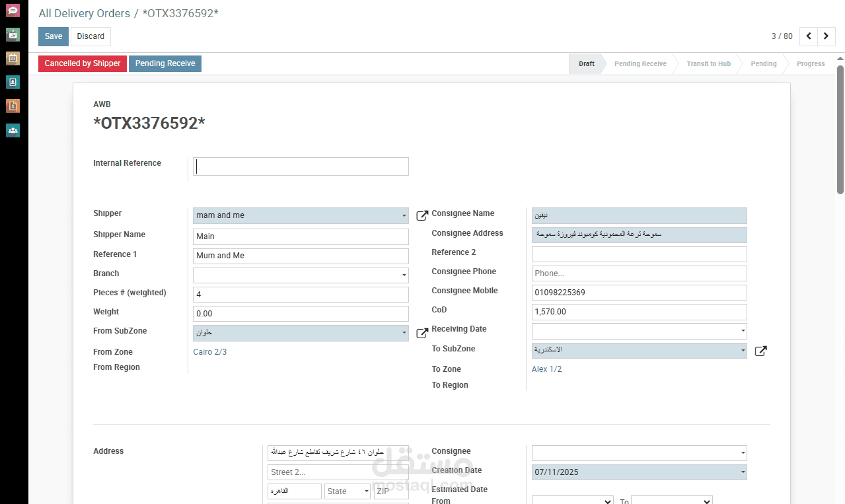Click the Consignee Name field
Image resolution: width=845 pixels, height=504 pixels.
click(x=640, y=216)
